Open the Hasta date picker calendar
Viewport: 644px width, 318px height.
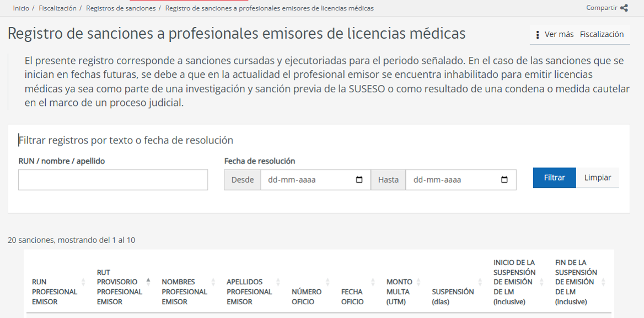click(x=505, y=179)
